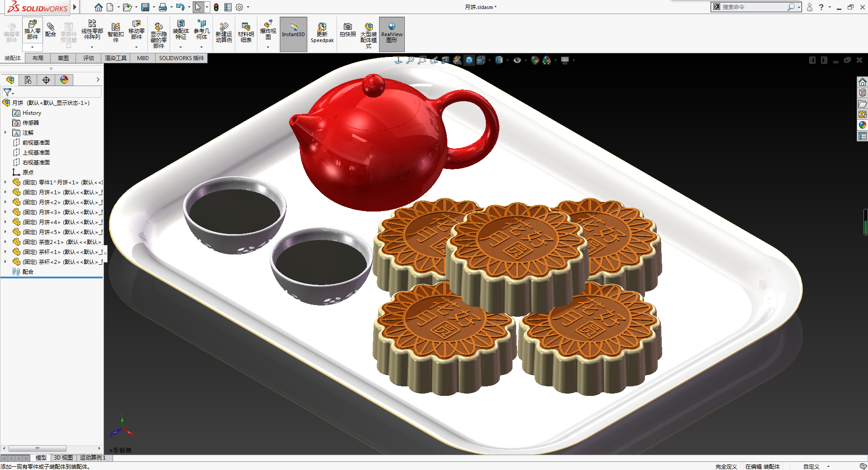Viewport: 868px width, 470px height.
Task: Open the Edit Appearance color ball icon
Action: [535, 60]
